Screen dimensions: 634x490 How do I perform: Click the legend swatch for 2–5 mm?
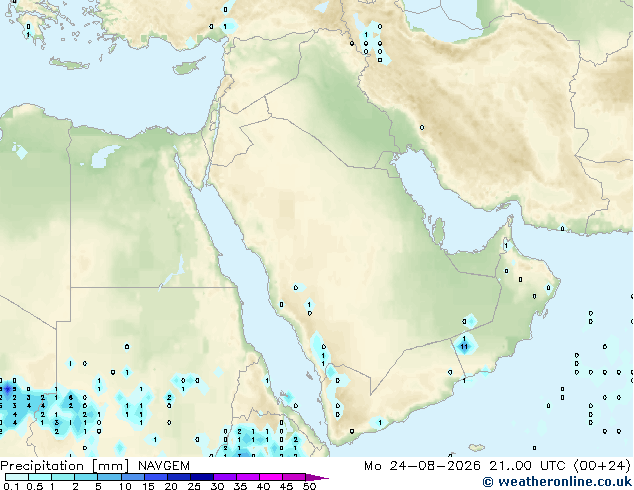point(86,477)
